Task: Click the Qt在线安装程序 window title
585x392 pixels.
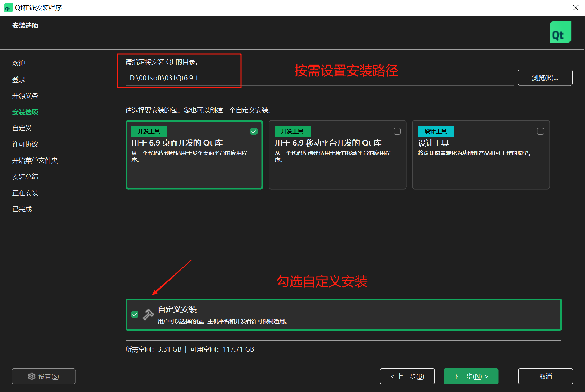Action: click(x=38, y=8)
